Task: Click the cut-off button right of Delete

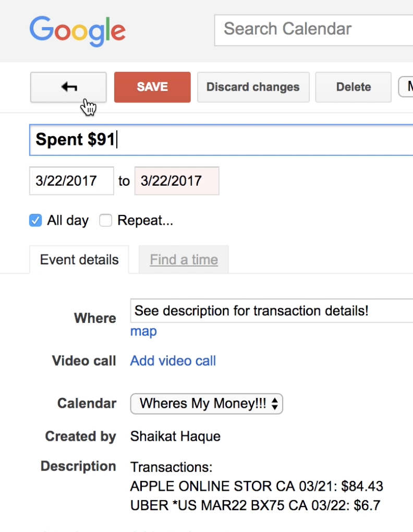Action: tap(406, 87)
